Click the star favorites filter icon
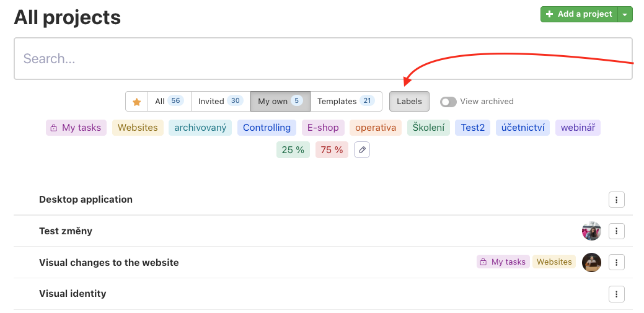The width and height of the screenshot is (644, 313). coord(137,102)
